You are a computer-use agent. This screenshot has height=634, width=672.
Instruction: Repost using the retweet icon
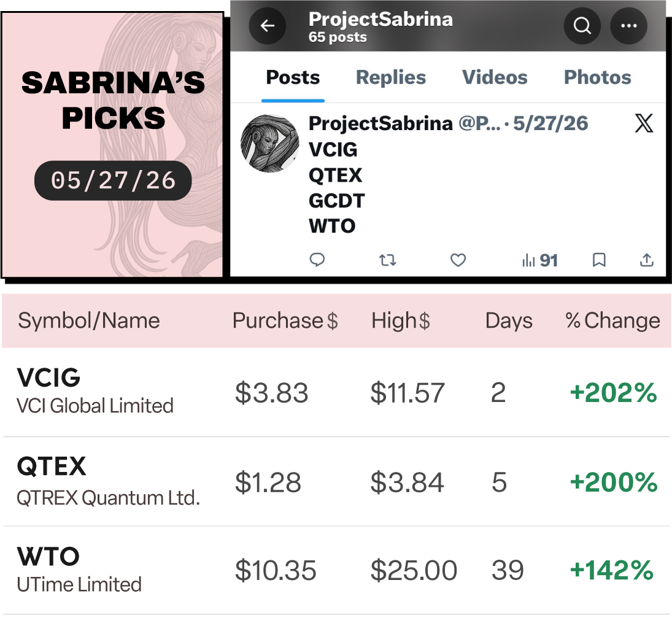click(387, 260)
